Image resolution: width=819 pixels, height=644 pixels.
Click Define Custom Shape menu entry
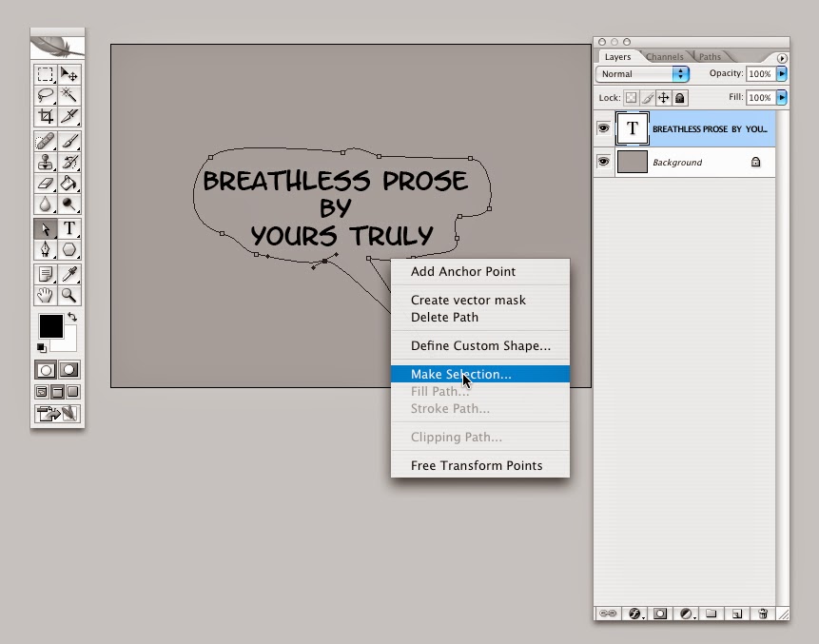coord(480,345)
